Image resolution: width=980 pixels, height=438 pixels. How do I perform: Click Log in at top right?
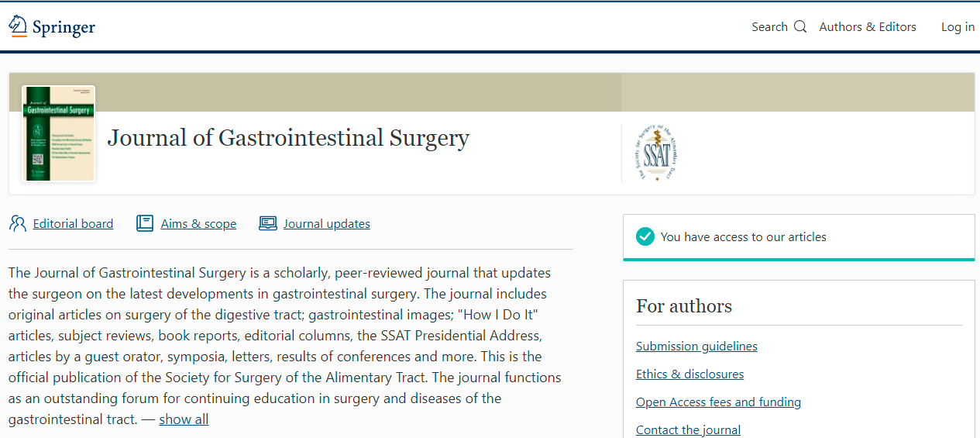tap(958, 27)
